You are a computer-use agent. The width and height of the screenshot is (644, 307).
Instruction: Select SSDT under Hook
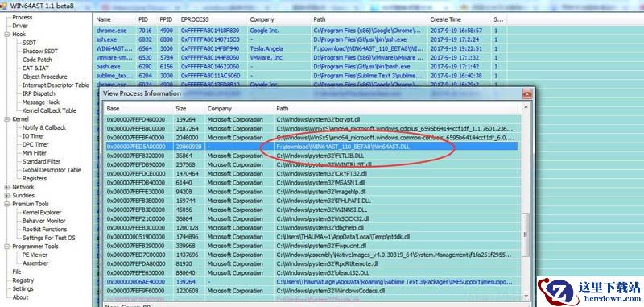click(x=29, y=43)
